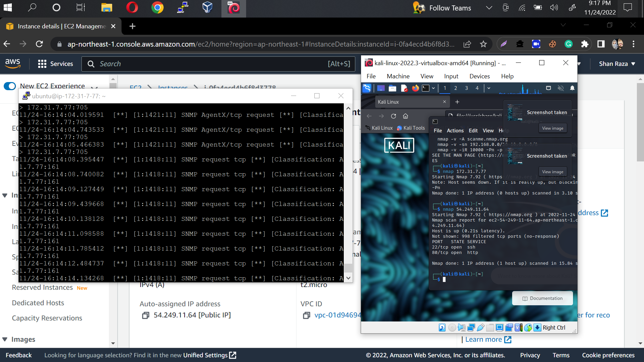Open the Devices menu in VirtualBox
The image size is (644, 362).
click(480, 76)
